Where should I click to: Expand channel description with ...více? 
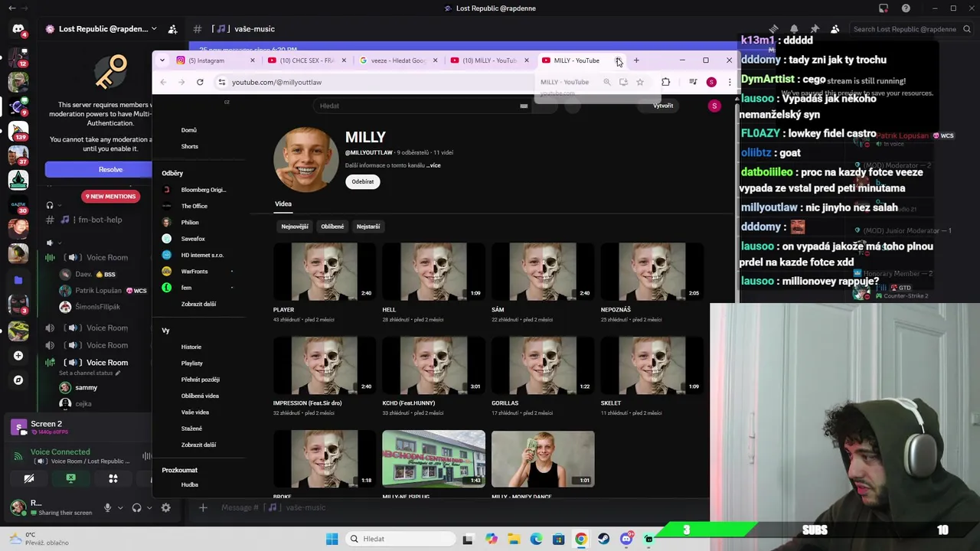pos(433,165)
